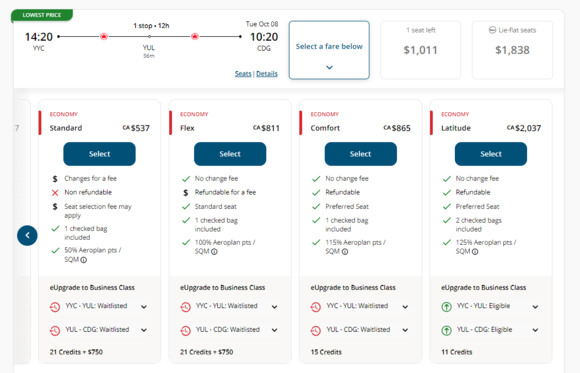Click waitlisted clock icon for YYC - YUL in Comfort
580x373 pixels.
pyautogui.click(x=316, y=307)
